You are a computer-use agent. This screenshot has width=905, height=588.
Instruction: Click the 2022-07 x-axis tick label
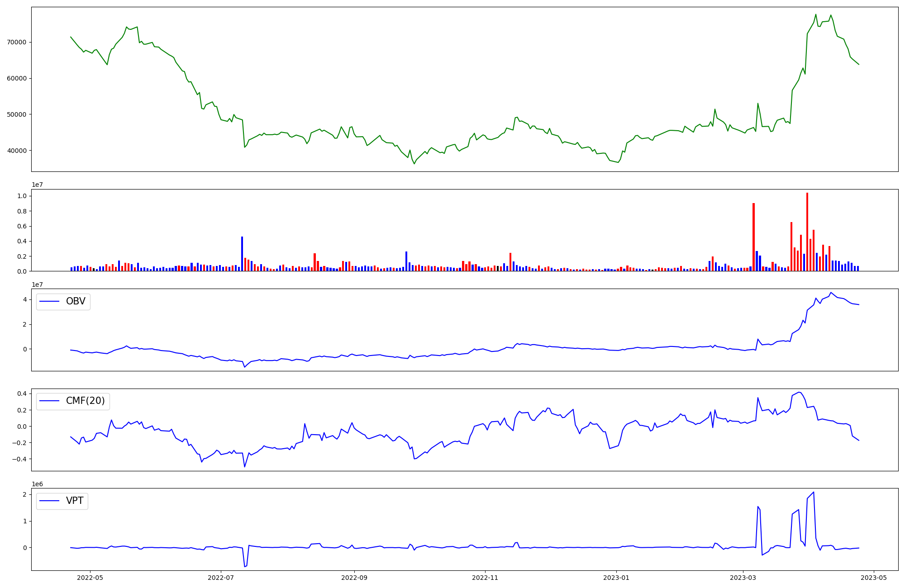coord(221,577)
